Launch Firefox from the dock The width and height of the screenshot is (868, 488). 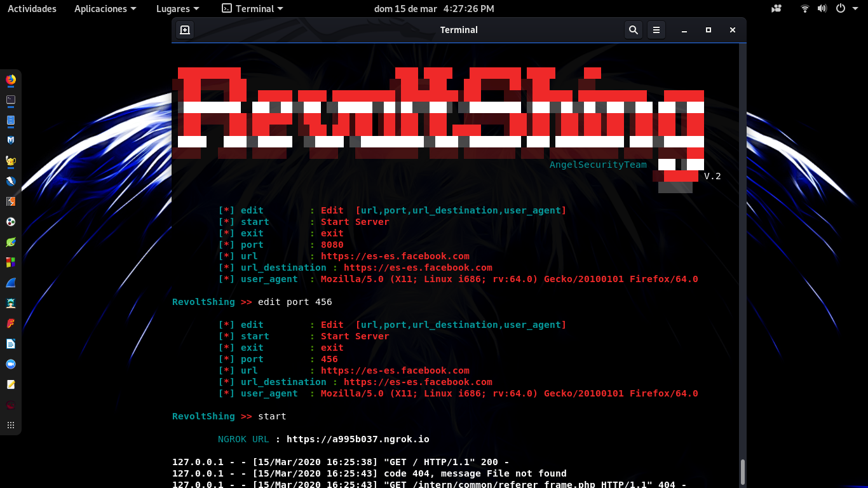tap(11, 79)
